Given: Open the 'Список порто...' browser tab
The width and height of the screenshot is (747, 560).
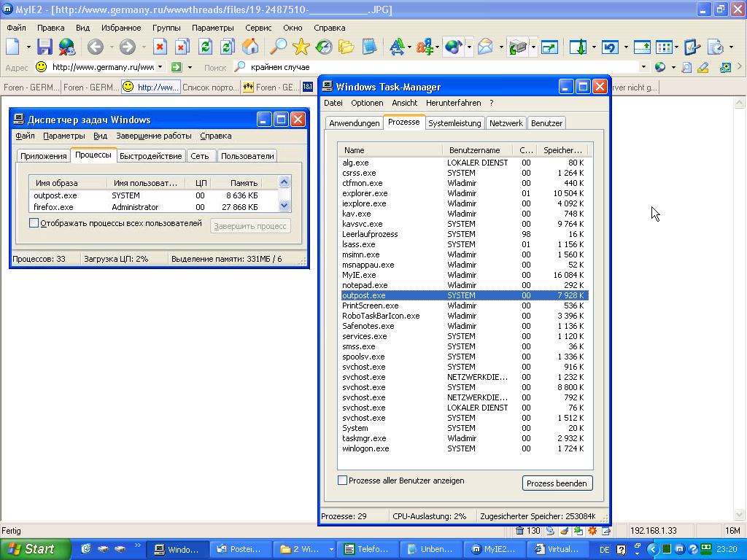Looking at the screenshot, I should click(x=210, y=87).
